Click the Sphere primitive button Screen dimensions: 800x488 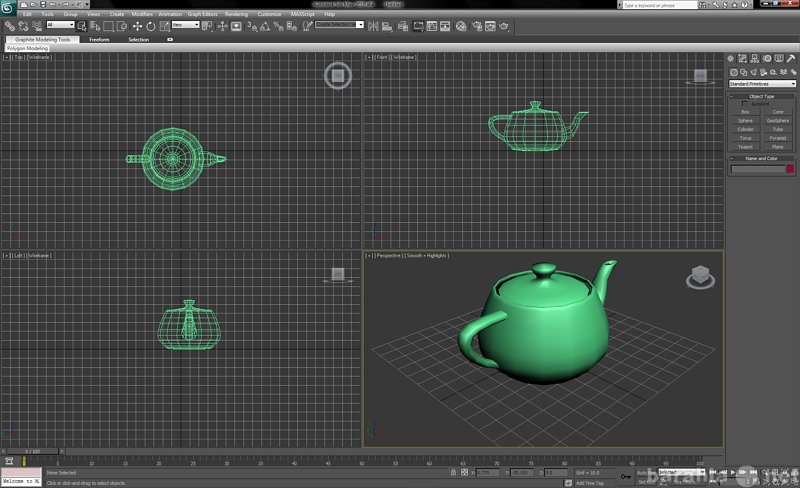[x=745, y=120]
